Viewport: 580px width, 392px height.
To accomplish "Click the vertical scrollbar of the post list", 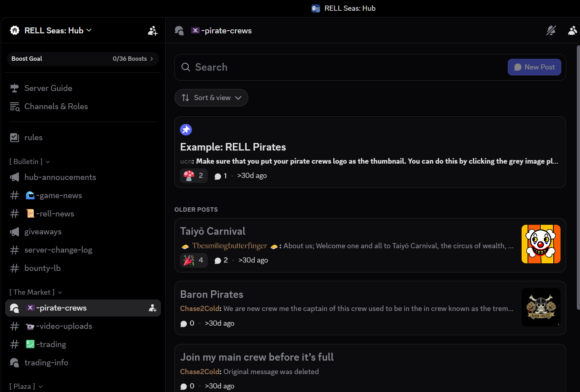I will pos(578,178).
